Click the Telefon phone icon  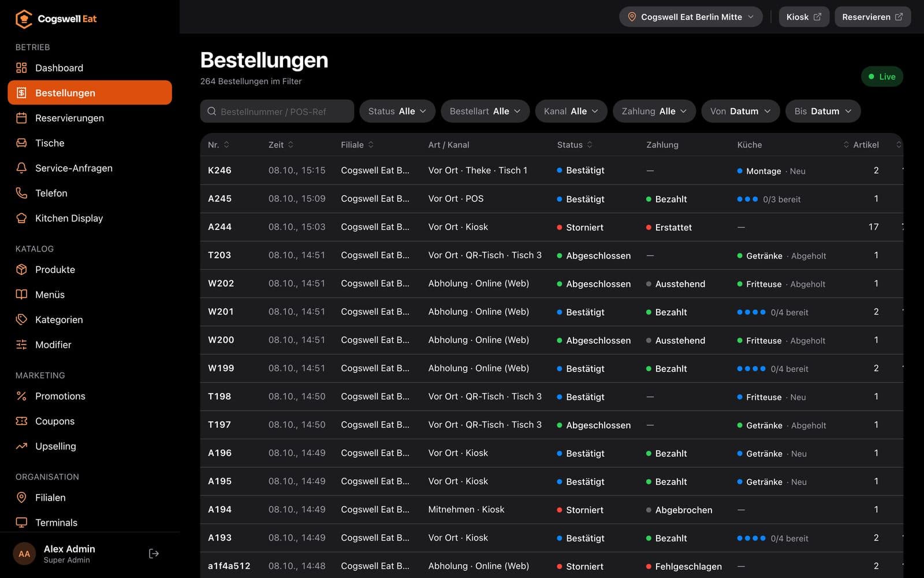point(21,193)
